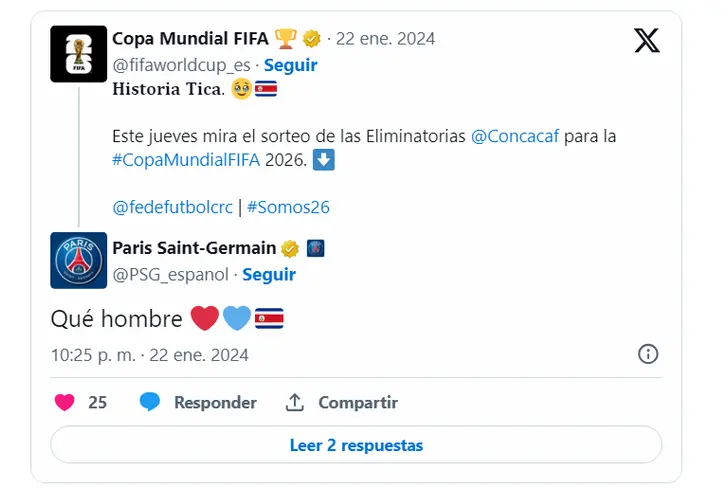The width and height of the screenshot is (728, 488).
Task: Open the @Concacaf mention link
Action: [515, 134]
